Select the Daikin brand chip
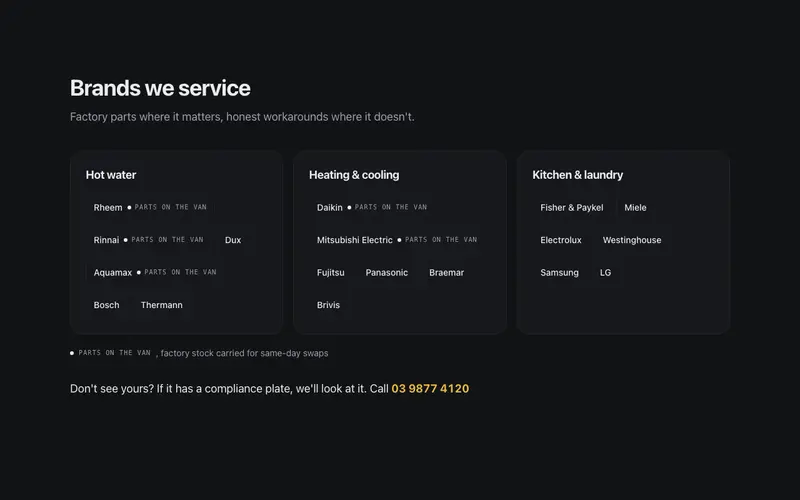Viewport: 800px width, 500px height. click(x=372, y=208)
